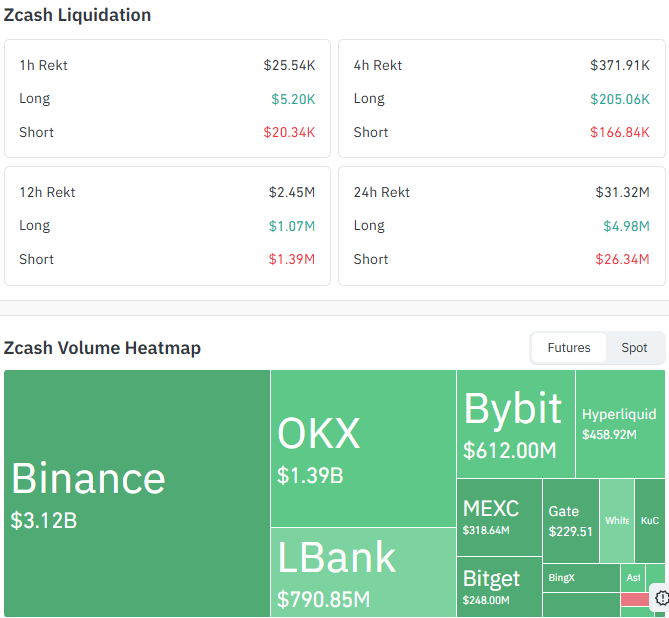Click the 24h Rekt label
This screenshot has width=669, height=618.
click(381, 192)
